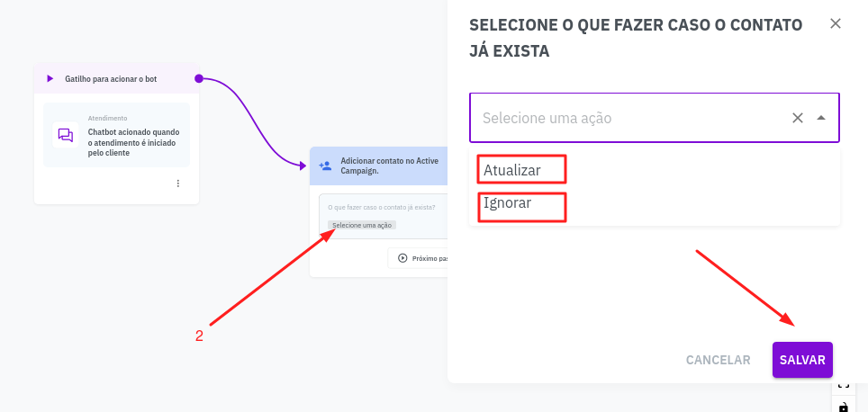
Task: Clear the action selection with the X icon
Action: (797, 118)
